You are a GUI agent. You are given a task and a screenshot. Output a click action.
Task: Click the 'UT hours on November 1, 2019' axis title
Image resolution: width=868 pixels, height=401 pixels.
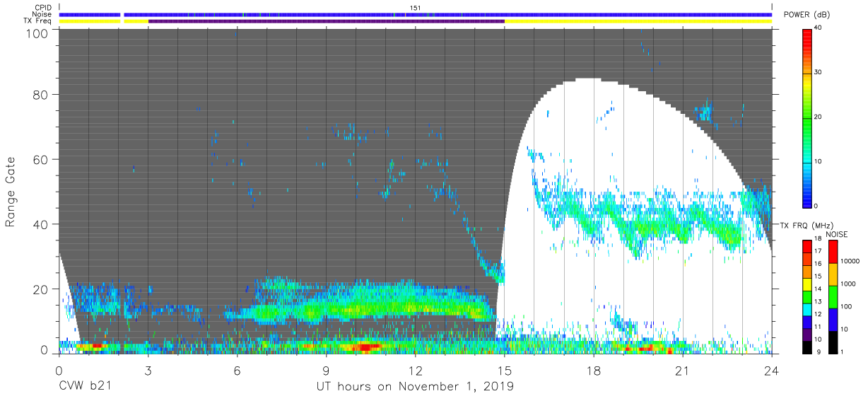pyautogui.click(x=415, y=387)
